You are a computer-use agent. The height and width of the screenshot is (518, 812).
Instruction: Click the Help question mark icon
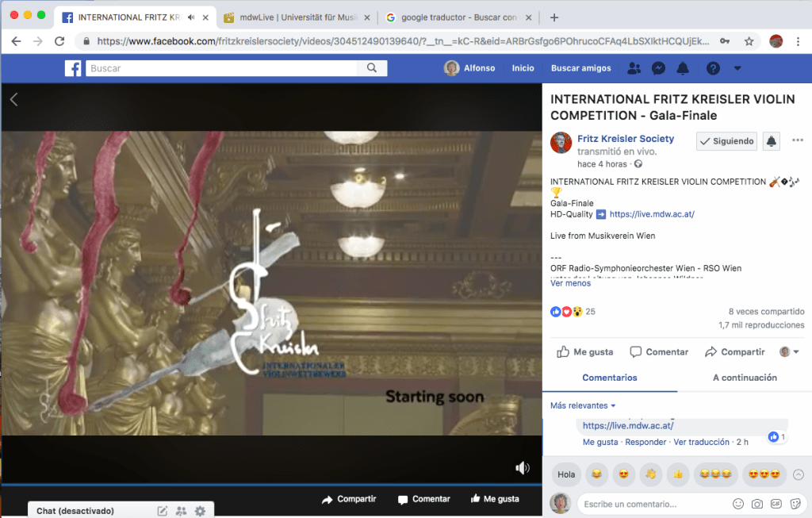713,68
